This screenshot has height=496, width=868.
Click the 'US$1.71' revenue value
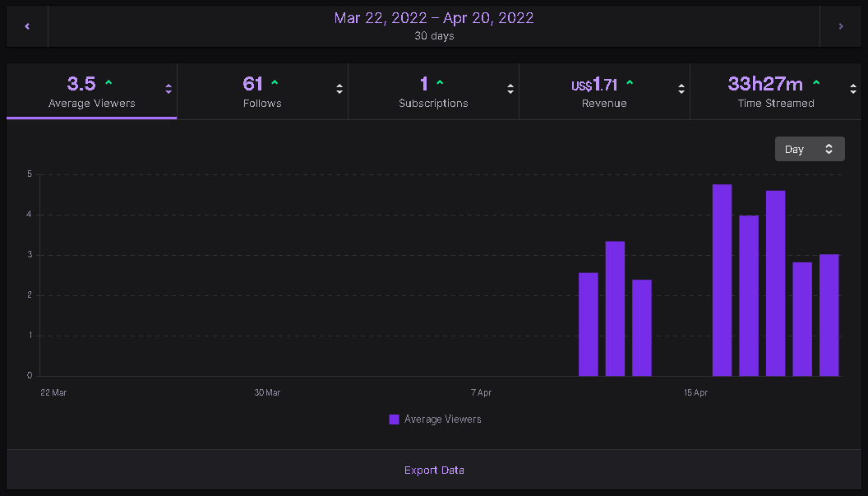click(594, 85)
